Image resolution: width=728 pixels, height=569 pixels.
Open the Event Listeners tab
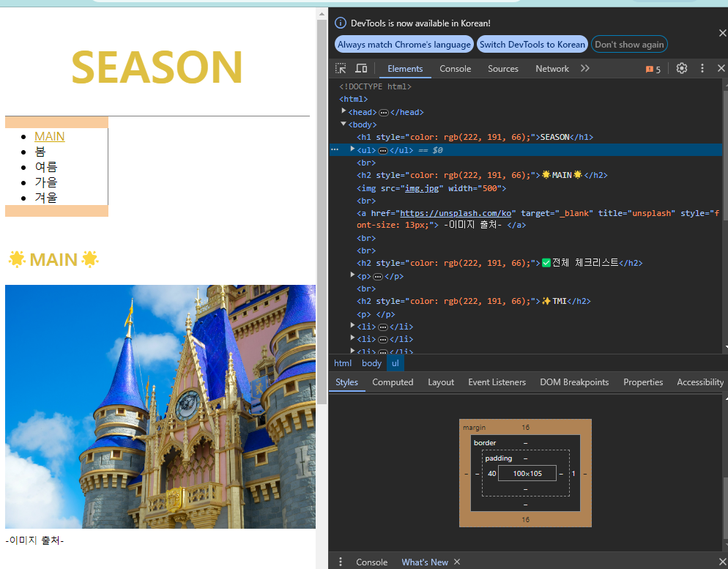497,382
